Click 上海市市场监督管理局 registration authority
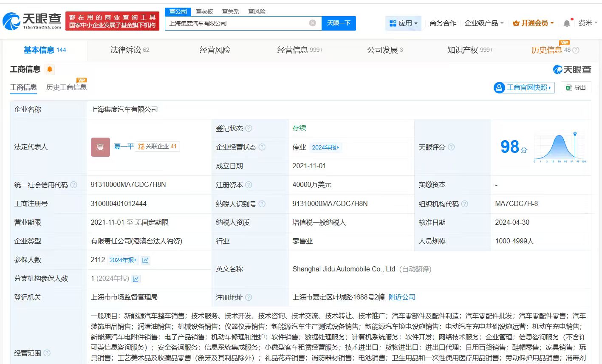 pyautogui.click(x=124, y=297)
